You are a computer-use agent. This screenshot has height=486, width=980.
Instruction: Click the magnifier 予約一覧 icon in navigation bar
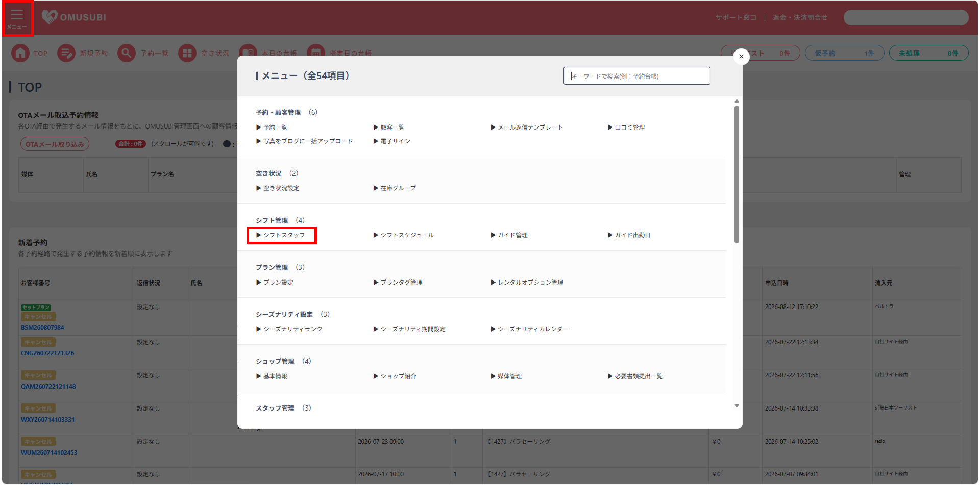pyautogui.click(x=126, y=53)
